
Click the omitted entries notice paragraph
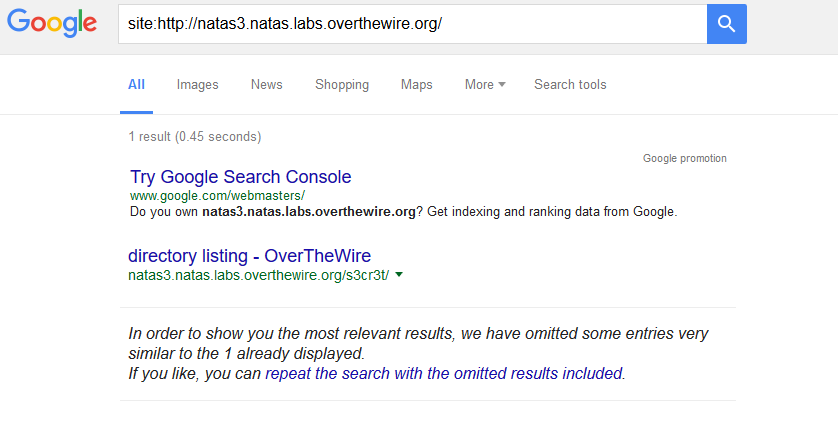point(418,353)
